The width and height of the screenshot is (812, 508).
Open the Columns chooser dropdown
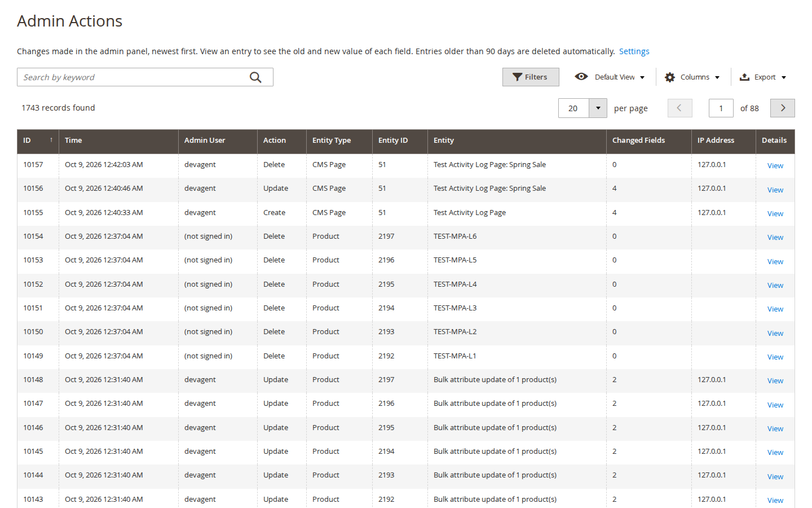pyautogui.click(x=692, y=77)
